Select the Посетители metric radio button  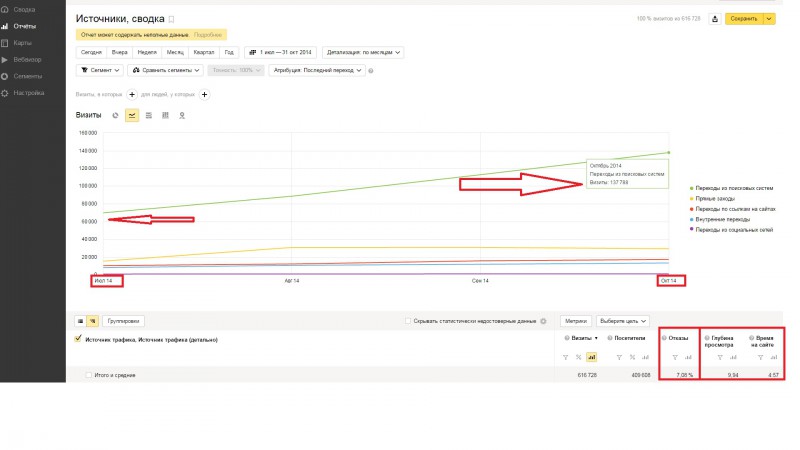click(x=610, y=338)
